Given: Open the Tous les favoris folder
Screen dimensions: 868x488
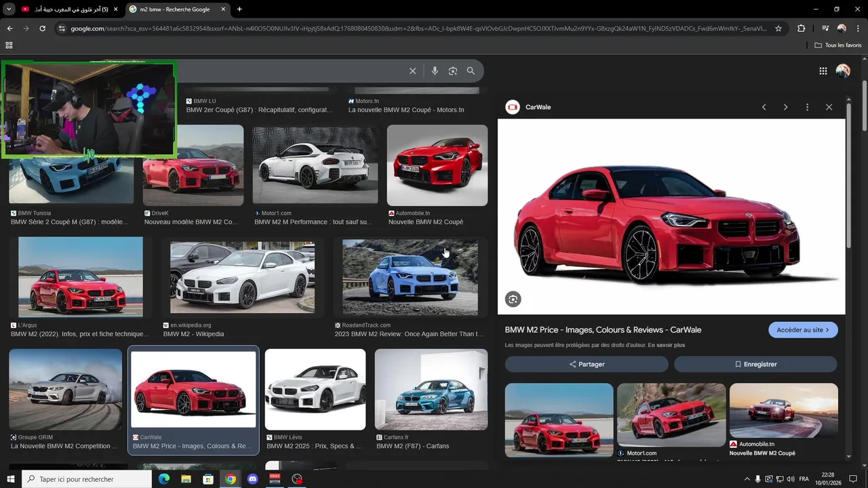Looking at the screenshot, I should pos(838,45).
